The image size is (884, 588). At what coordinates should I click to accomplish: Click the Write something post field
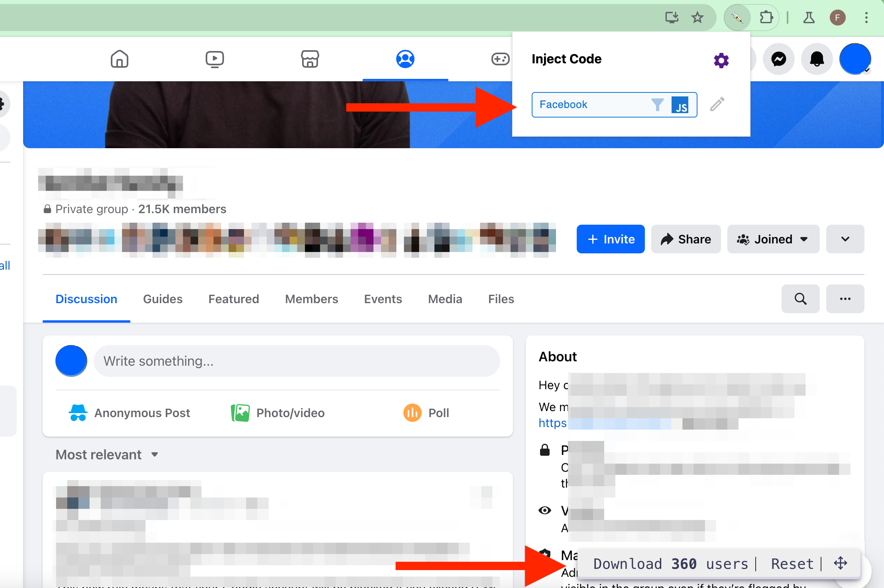pos(297,361)
